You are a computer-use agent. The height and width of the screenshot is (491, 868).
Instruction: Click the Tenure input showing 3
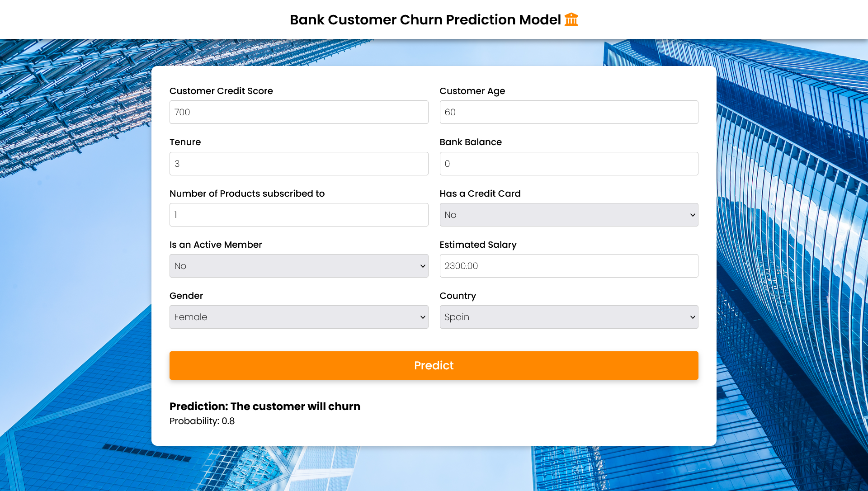(x=299, y=164)
